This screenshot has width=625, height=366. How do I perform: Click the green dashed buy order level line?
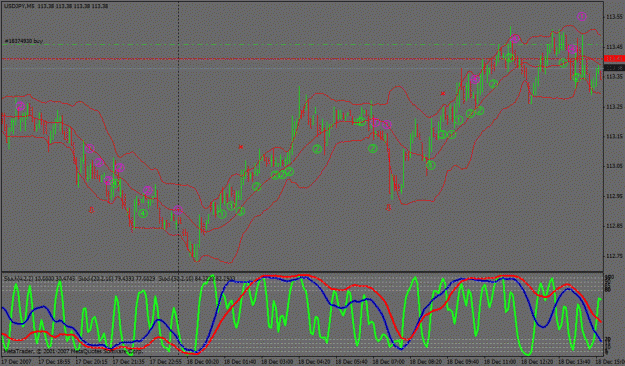[303, 45]
